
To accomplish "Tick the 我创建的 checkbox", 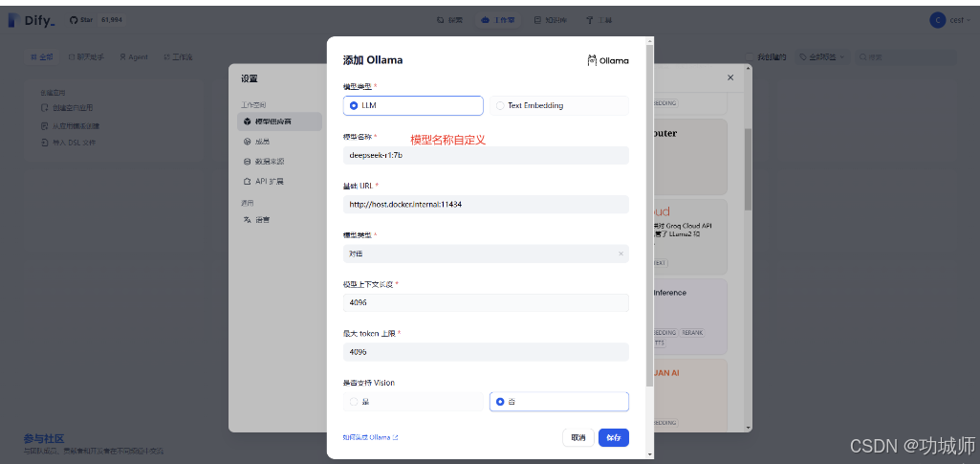I will 749,56.
